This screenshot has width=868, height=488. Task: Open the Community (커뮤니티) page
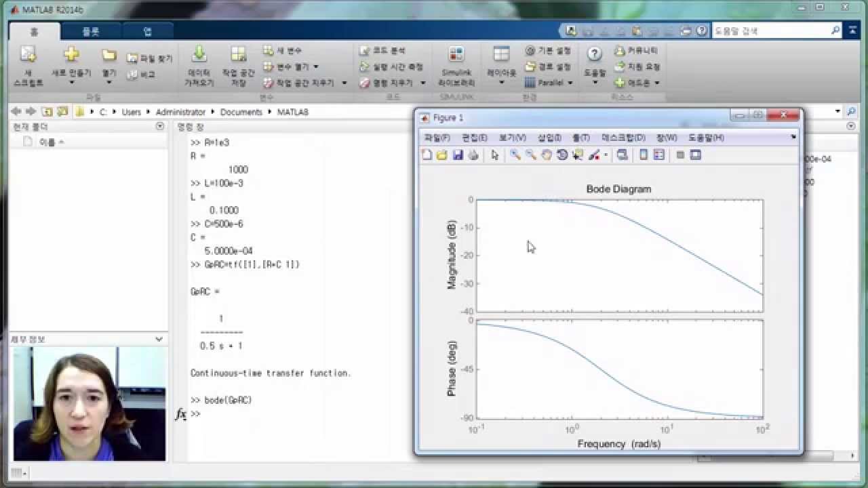636,51
